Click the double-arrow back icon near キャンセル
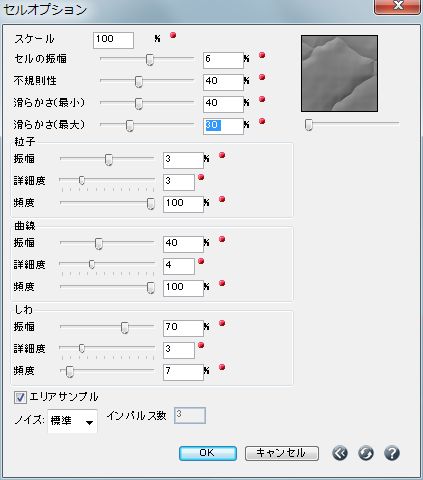This screenshot has width=423, height=480. point(340,453)
